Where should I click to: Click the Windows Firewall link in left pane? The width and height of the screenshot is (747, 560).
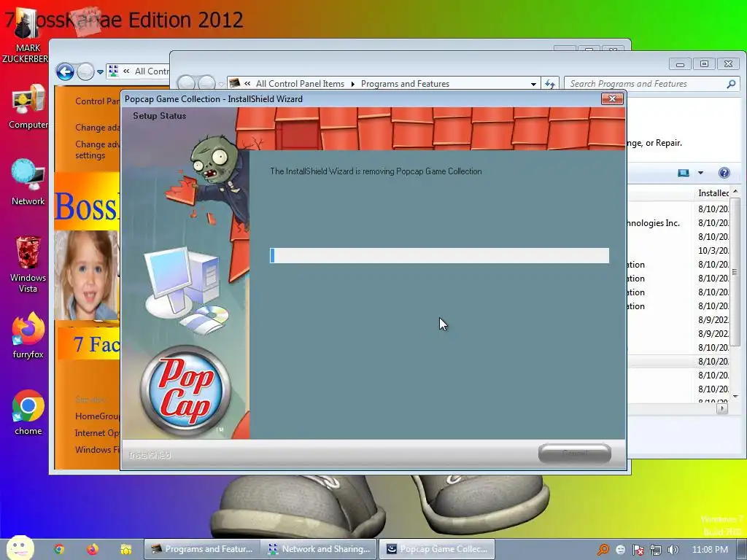point(97,449)
